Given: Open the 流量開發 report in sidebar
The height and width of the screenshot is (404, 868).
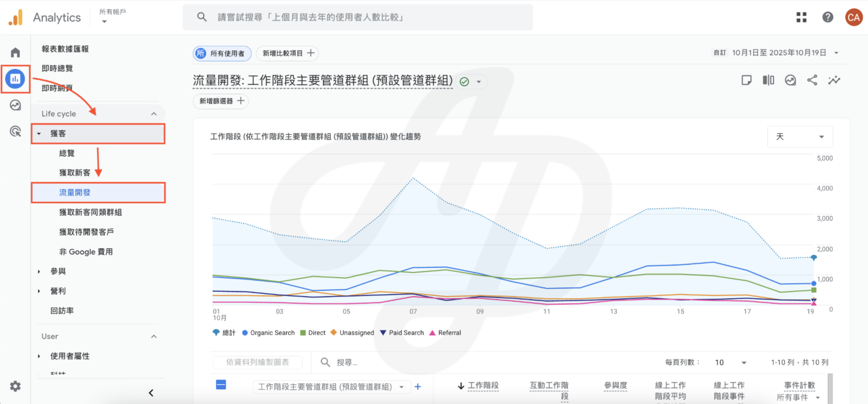Looking at the screenshot, I should [x=75, y=192].
